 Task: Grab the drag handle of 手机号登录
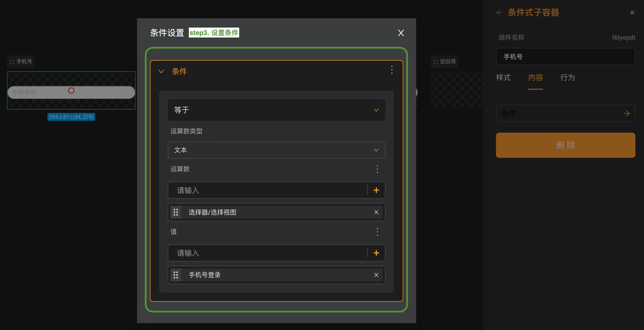(x=176, y=275)
